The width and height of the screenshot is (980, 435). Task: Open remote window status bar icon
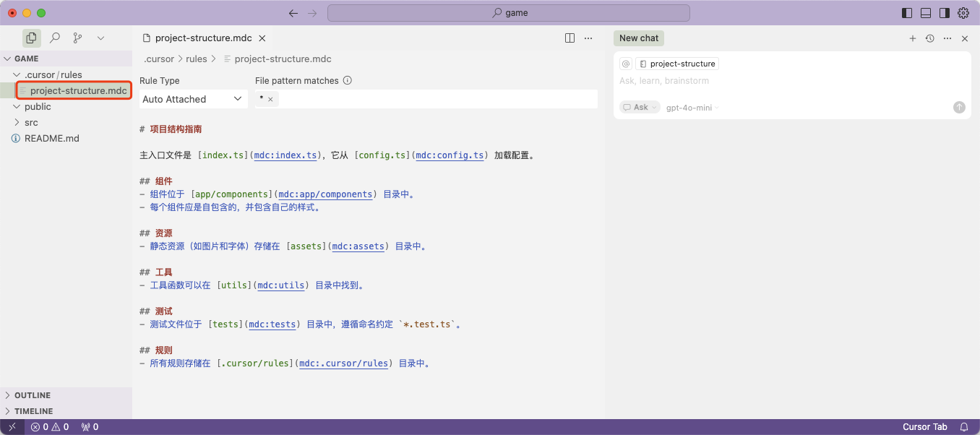pyautogui.click(x=12, y=427)
